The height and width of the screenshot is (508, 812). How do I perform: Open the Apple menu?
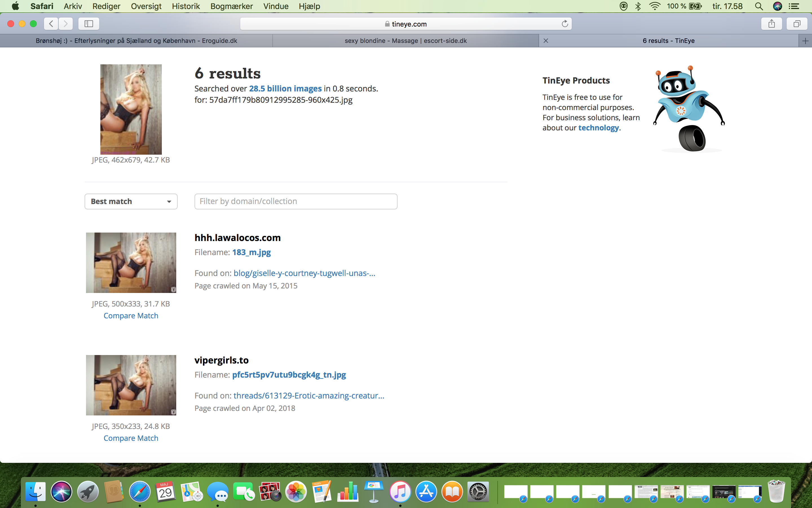click(16, 6)
